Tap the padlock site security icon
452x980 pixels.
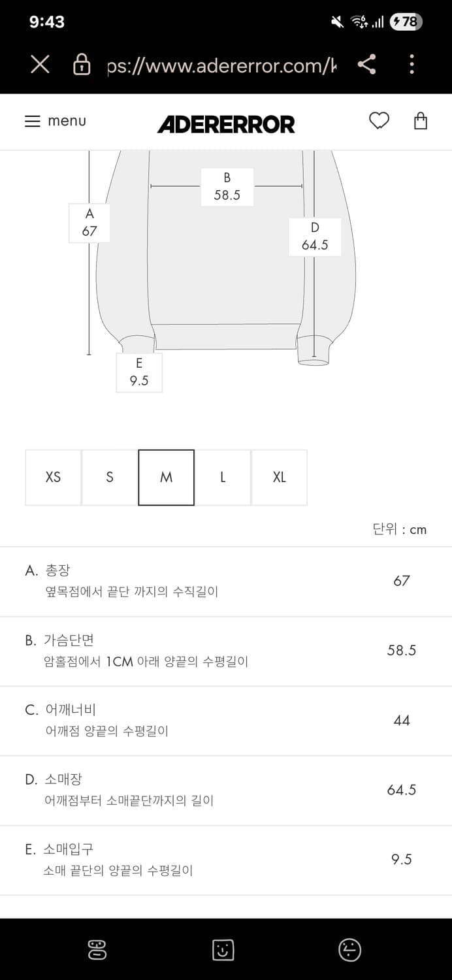(x=82, y=65)
